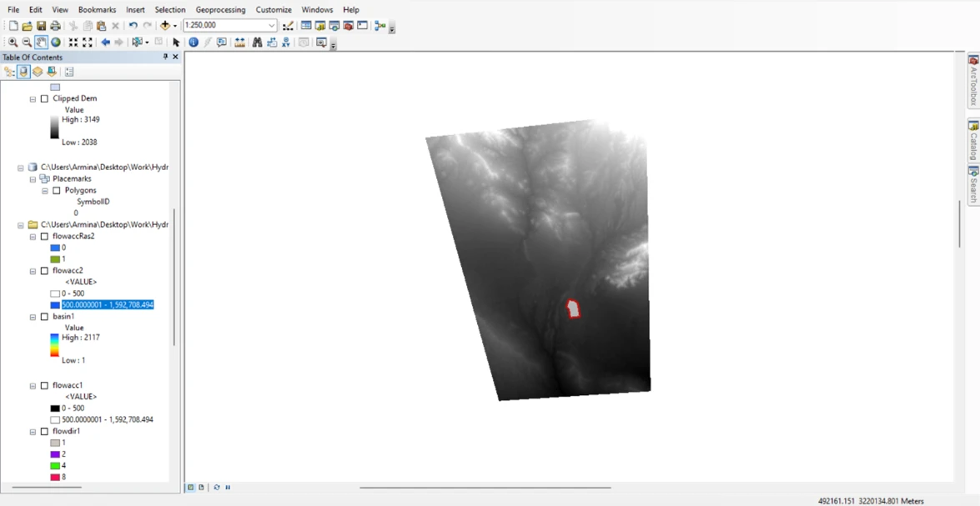The width and height of the screenshot is (980, 506).
Task: Switch to List By Source view
Action: click(x=23, y=72)
